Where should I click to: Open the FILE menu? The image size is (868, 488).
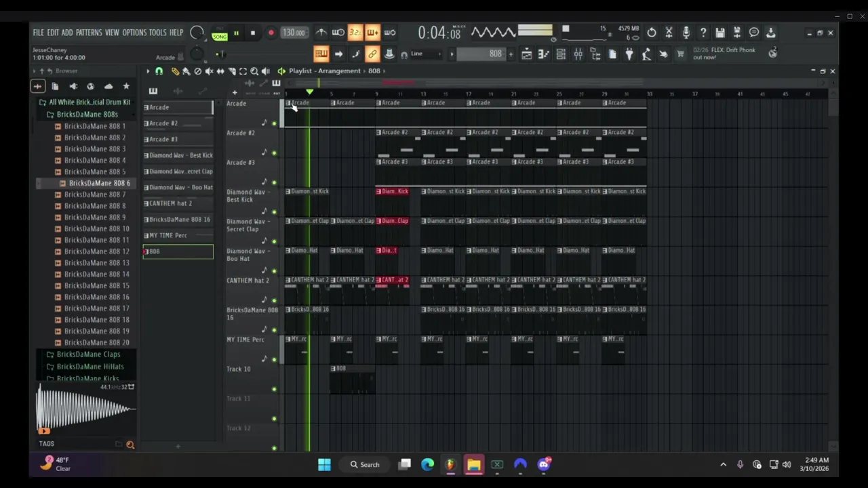pos(38,33)
